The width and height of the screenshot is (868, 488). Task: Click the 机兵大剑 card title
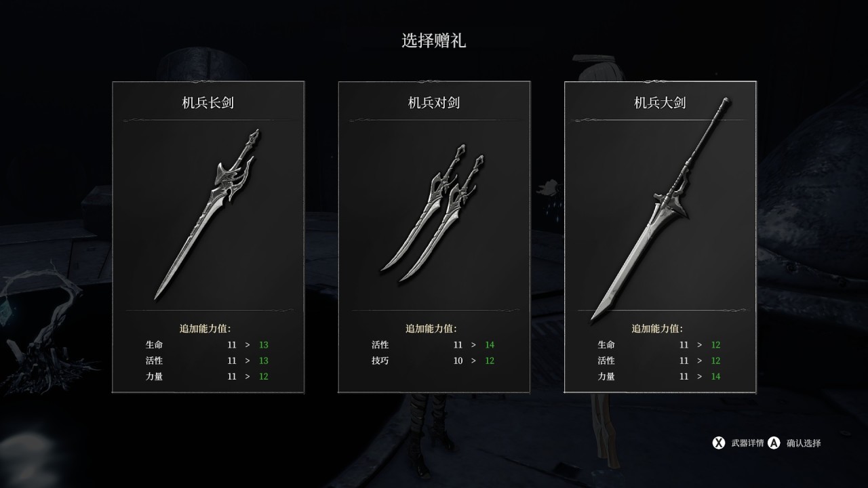tap(660, 103)
